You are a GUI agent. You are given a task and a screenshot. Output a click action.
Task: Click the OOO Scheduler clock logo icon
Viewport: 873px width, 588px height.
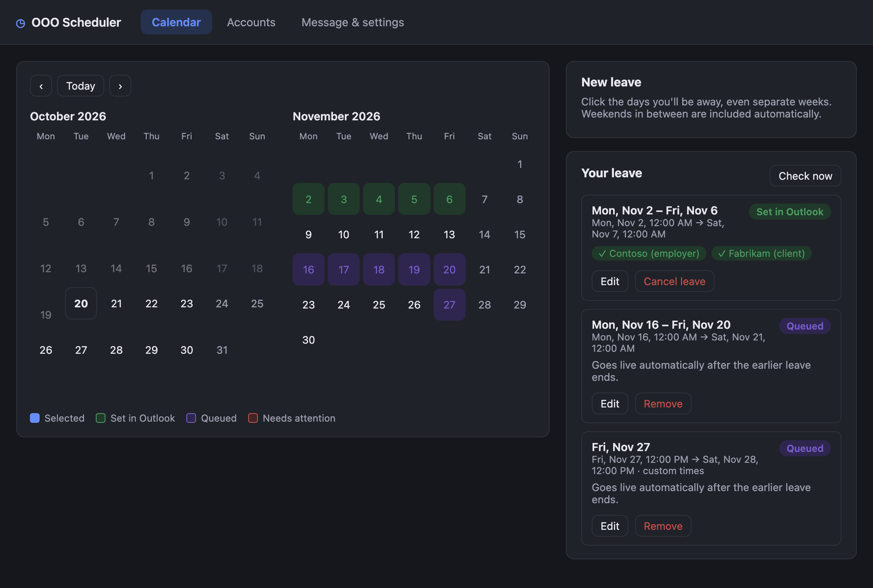tap(21, 23)
